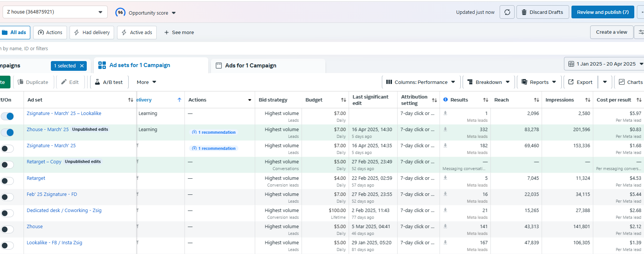Sort by Impressions column arrows
This screenshot has height=254, width=644.
[588, 100]
